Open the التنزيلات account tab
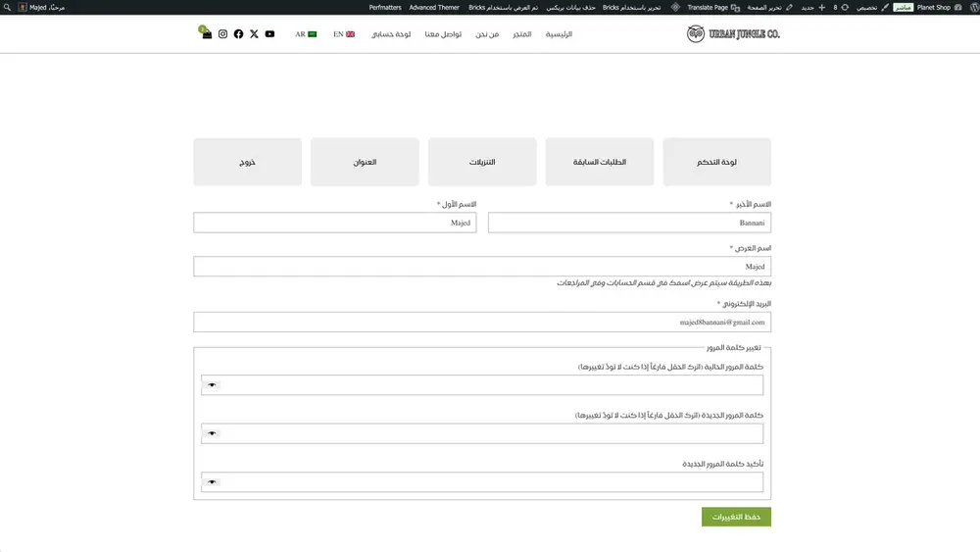This screenshot has width=980, height=552. pyautogui.click(x=482, y=162)
